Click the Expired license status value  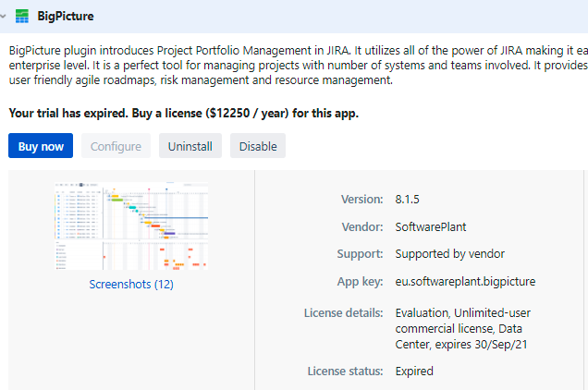tap(414, 372)
